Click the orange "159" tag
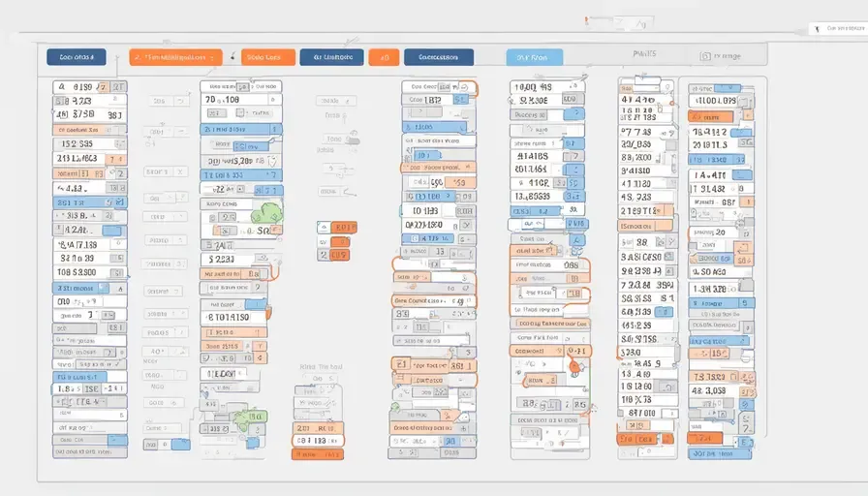868x496 pixels. pos(459,182)
